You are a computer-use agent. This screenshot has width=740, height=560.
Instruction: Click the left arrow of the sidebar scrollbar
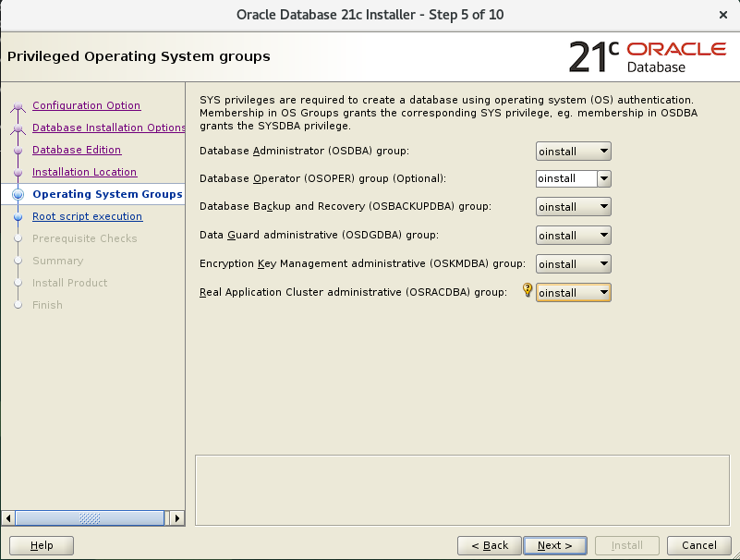point(8,518)
